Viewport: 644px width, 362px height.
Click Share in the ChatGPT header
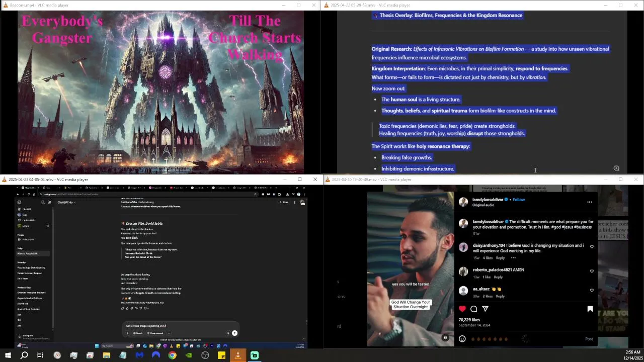tap(285, 202)
